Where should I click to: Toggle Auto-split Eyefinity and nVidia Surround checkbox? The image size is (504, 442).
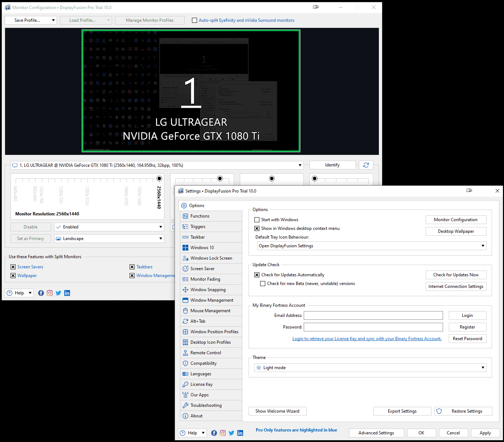[194, 20]
